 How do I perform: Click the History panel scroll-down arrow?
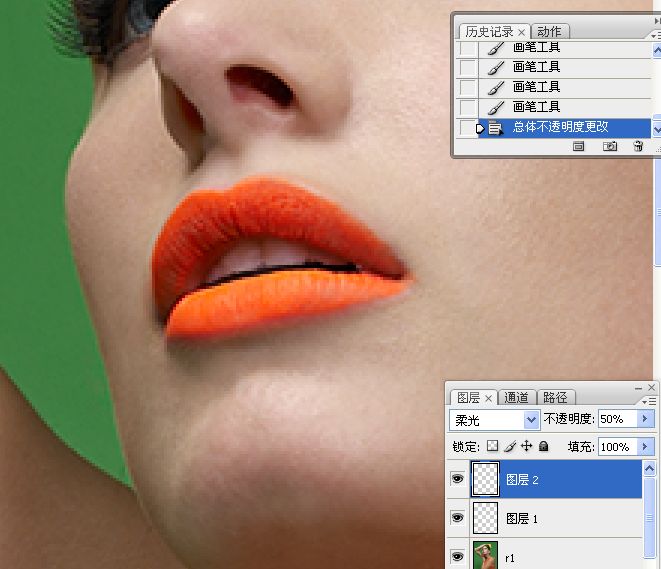pyautogui.click(x=657, y=129)
